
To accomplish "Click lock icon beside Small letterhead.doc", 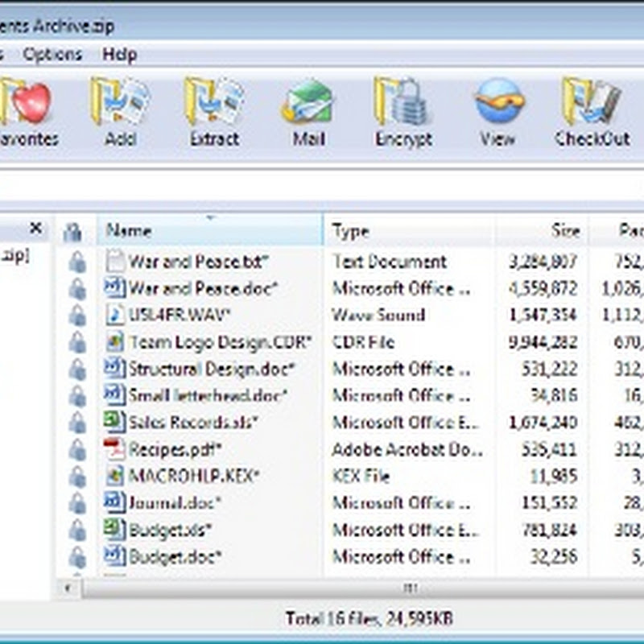I will pyautogui.click(x=77, y=396).
